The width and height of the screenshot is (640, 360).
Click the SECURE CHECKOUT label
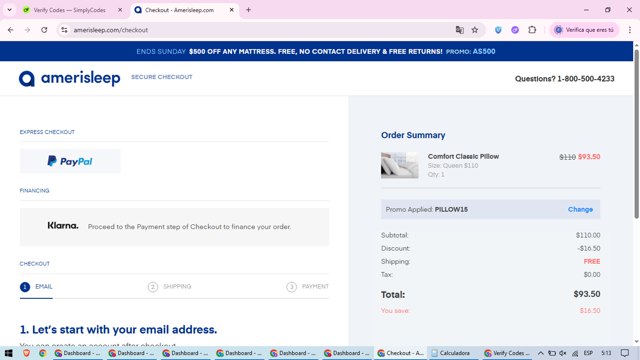click(162, 77)
